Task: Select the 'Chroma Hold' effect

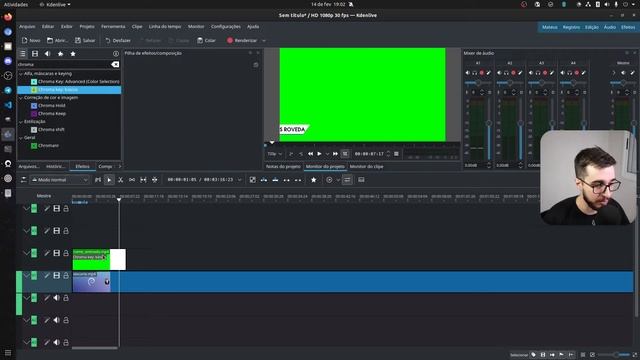Action: pos(48,106)
